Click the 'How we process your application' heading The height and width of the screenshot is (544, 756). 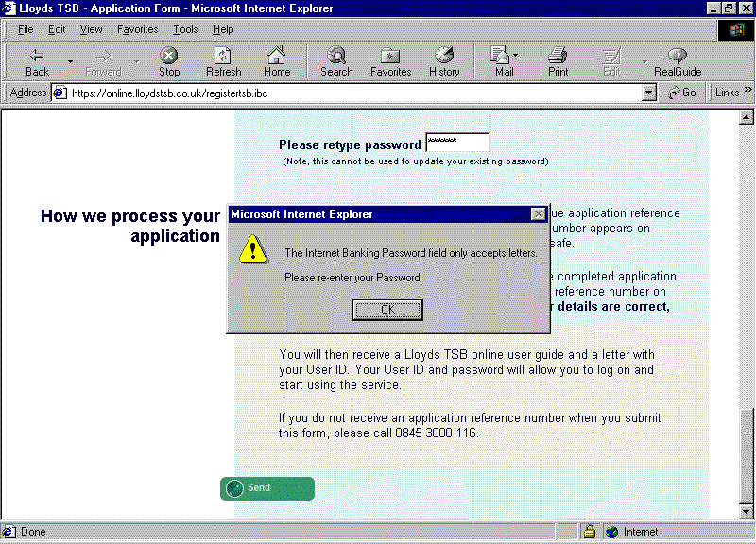(x=130, y=226)
